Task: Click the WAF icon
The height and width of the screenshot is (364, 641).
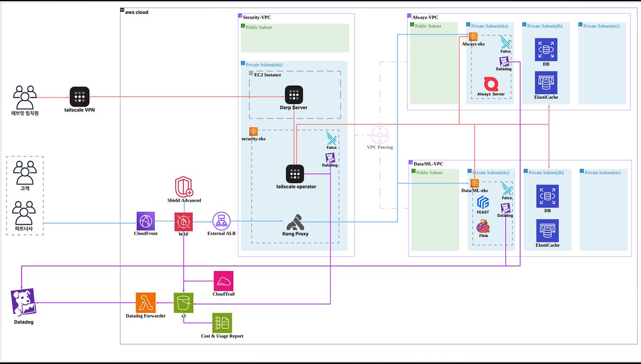Action: pos(183,221)
